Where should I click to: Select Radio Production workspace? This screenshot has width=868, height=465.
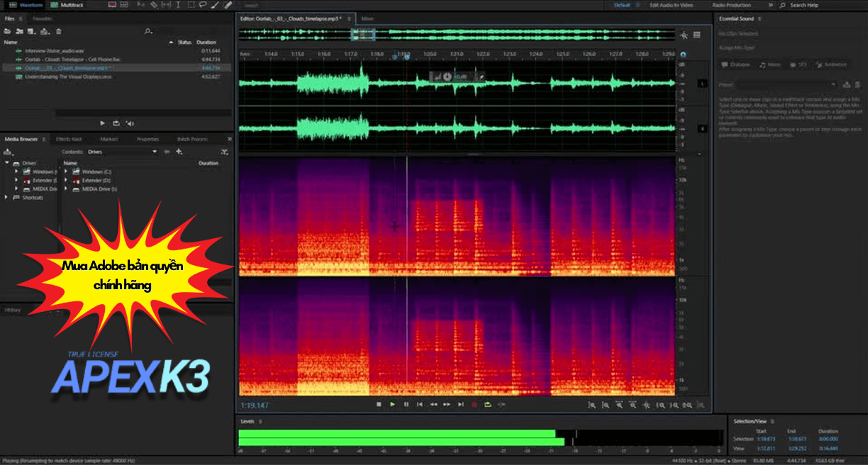(x=731, y=5)
